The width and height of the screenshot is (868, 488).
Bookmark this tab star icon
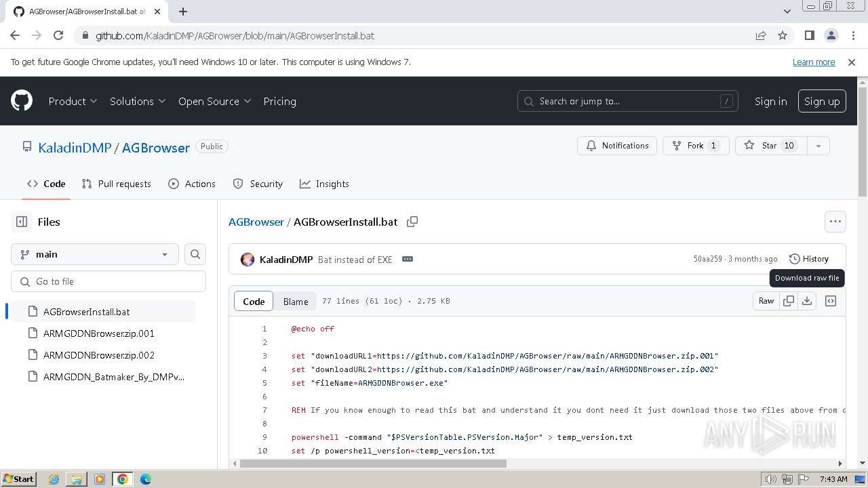pos(783,35)
